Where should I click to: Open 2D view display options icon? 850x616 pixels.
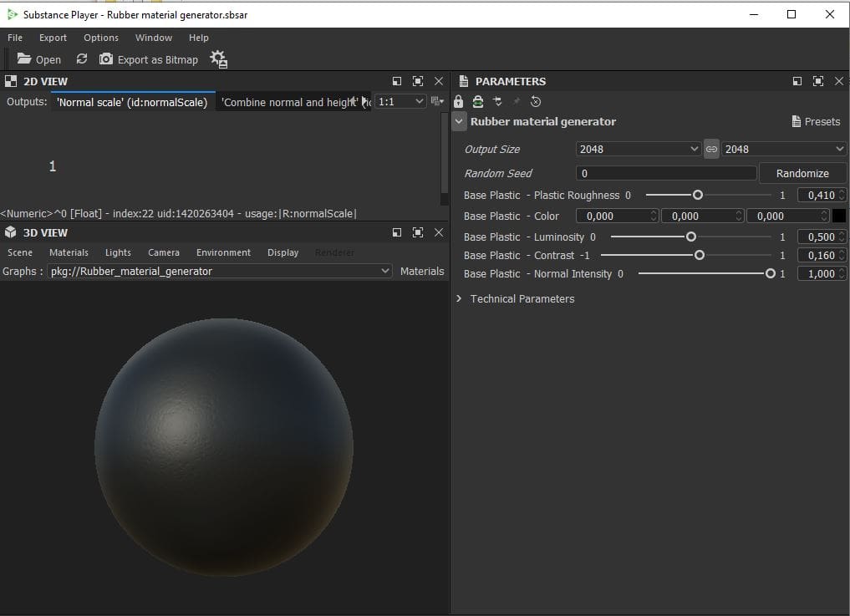(x=437, y=101)
